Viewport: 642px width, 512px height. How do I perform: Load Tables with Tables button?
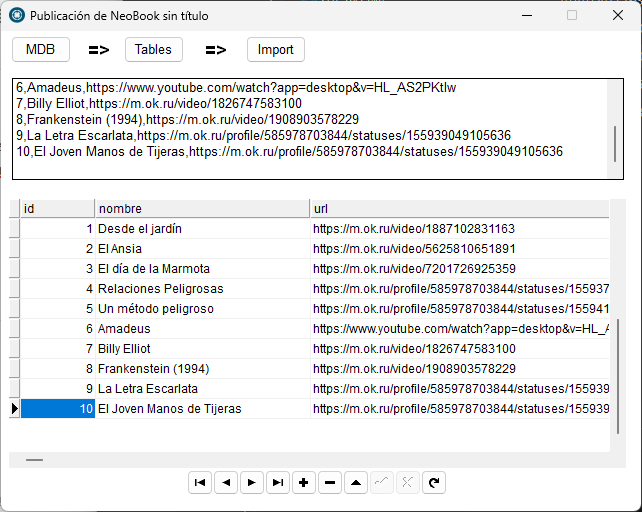pos(154,50)
